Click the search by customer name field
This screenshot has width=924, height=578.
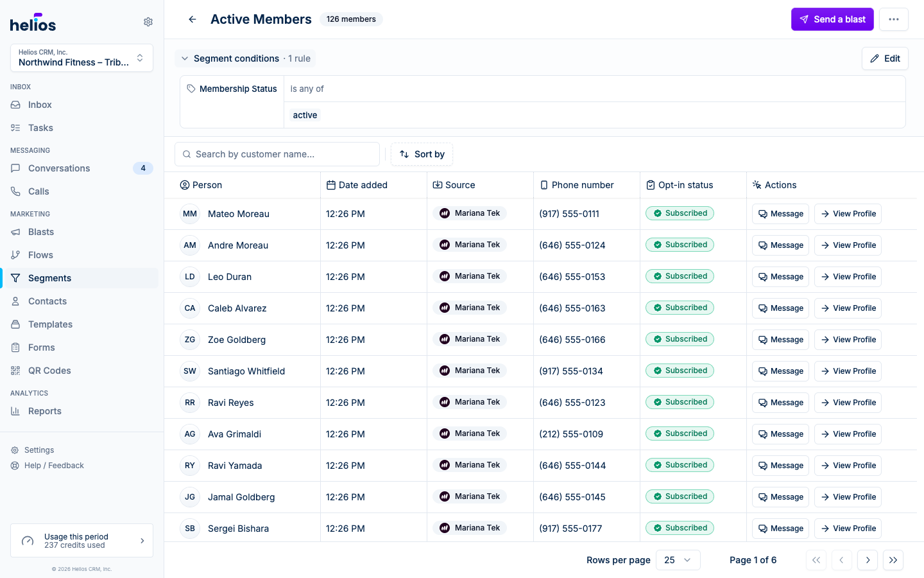point(277,154)
